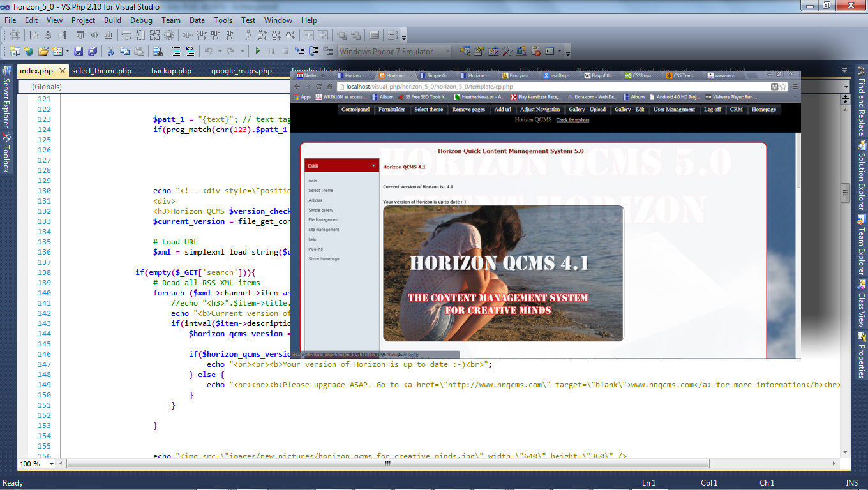Bookmark page with Chrome star icon
This screenshot has width=868, height=490.
coord(783,87)
